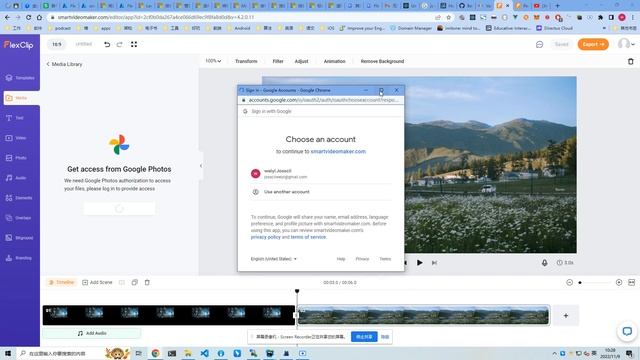Open the Adjust menu

click(302, 61)
